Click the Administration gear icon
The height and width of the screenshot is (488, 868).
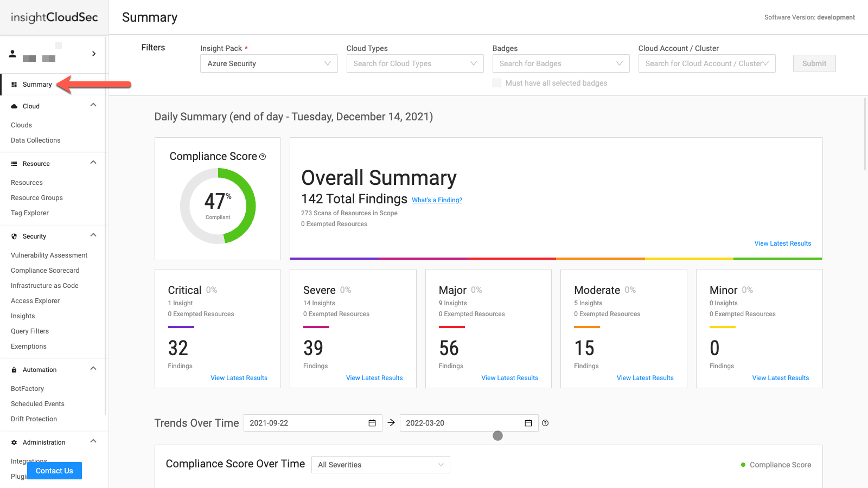[x=14, y=442]
